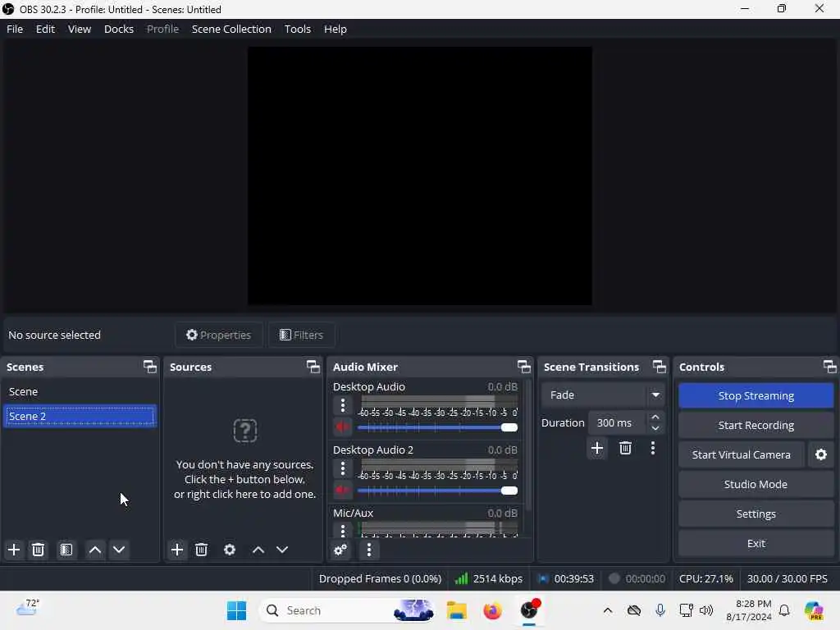Image resolution: width=840 pixels, height=630 pixels.
Task: Toggle Studio Mode
Action: coord(756,484)
